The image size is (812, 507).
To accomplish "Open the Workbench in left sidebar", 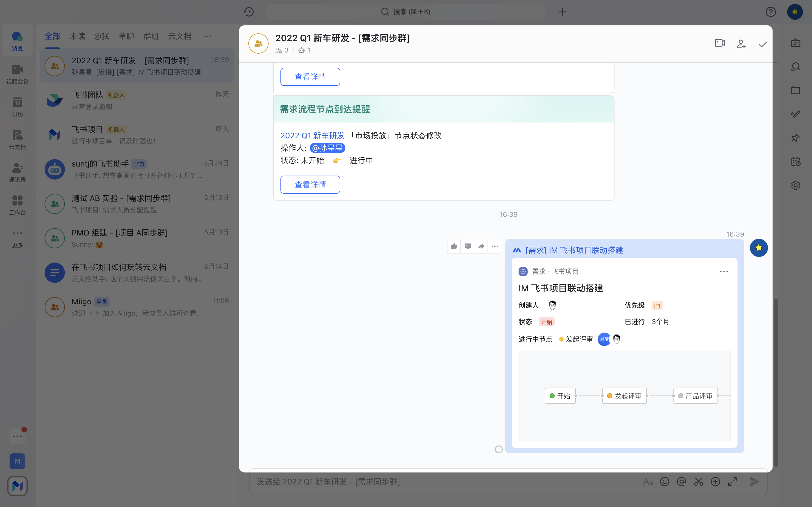I will pos(17,205).
